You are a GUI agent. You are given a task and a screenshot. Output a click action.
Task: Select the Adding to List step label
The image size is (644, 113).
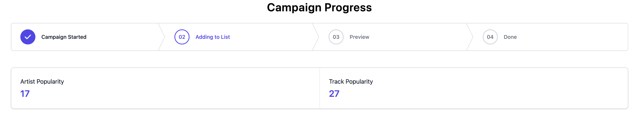[213, 37]
